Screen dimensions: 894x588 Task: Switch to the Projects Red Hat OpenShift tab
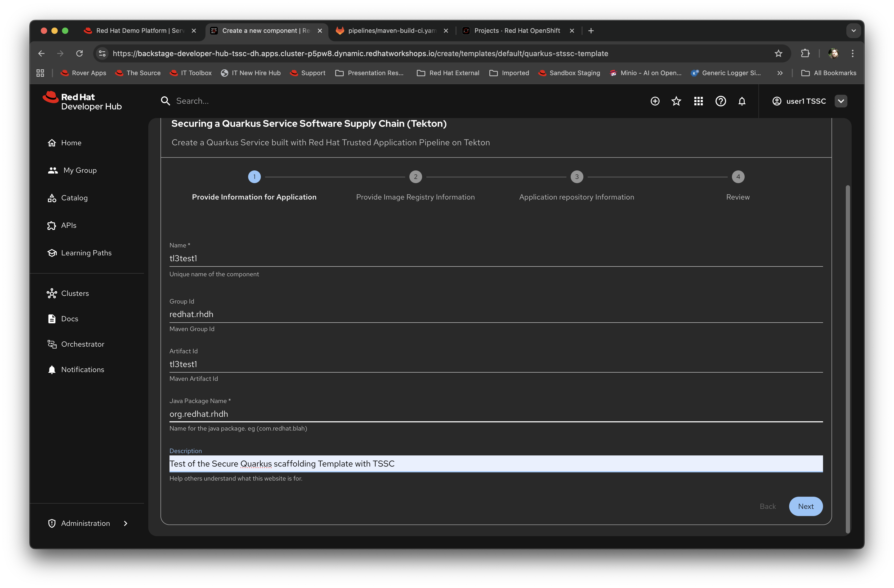(516, 31)
